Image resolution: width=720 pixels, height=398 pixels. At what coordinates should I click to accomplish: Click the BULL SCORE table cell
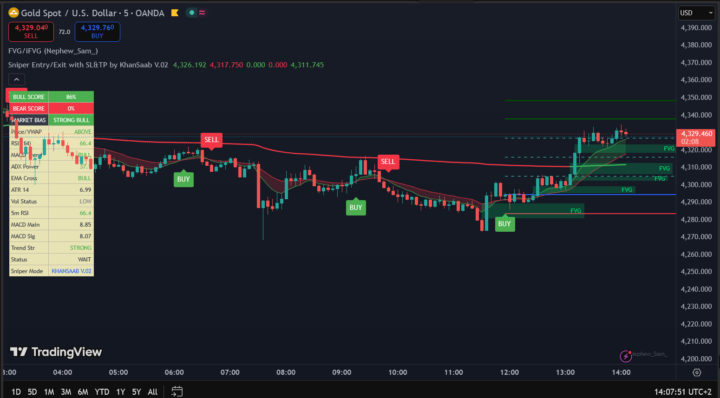(28, 97)
